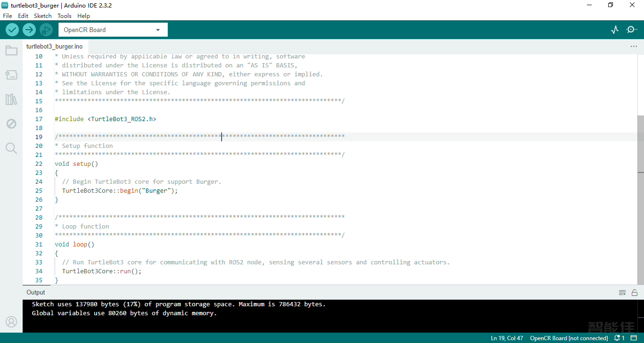Toggle autoscroll lock in the Output panel
Screen dimensions: 644x343
[x=635, y=292]
